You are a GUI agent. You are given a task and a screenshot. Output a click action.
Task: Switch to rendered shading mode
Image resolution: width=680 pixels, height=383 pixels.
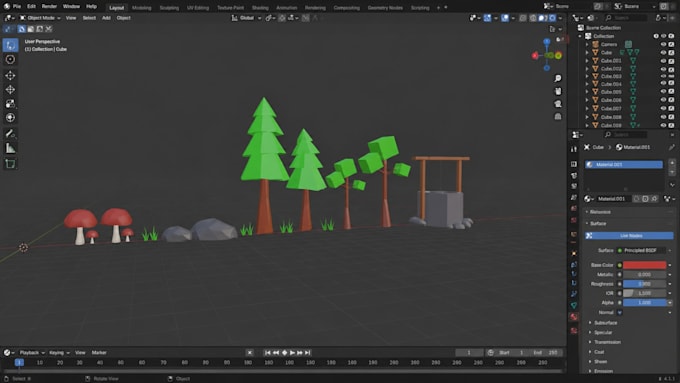552,18
